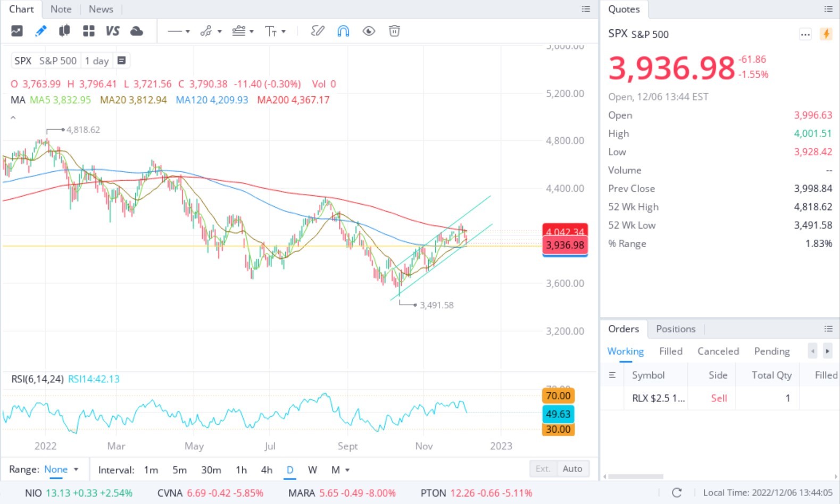Click the 3,936.98 current price axis tag

565,245
